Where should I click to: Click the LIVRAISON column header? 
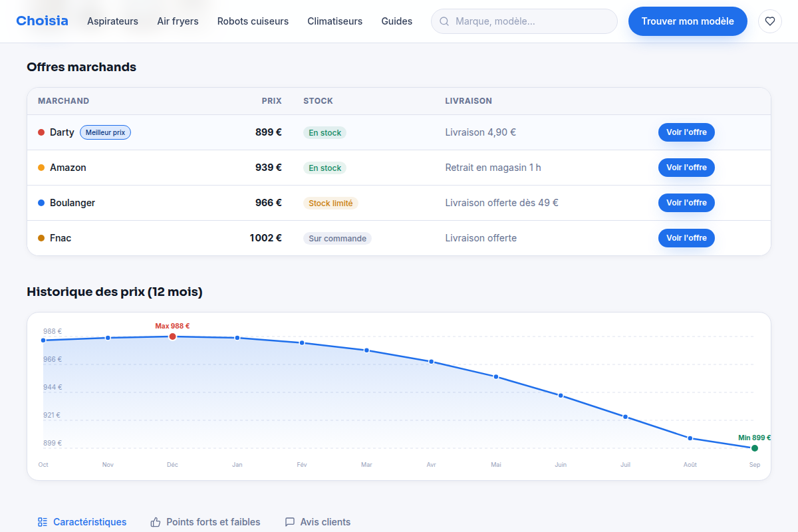click(x=468, y=101)
